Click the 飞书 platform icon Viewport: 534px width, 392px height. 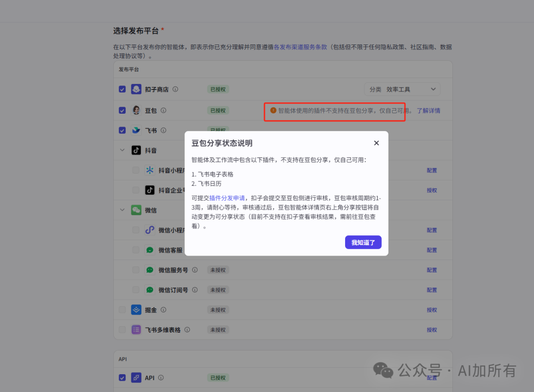point(136,130)
